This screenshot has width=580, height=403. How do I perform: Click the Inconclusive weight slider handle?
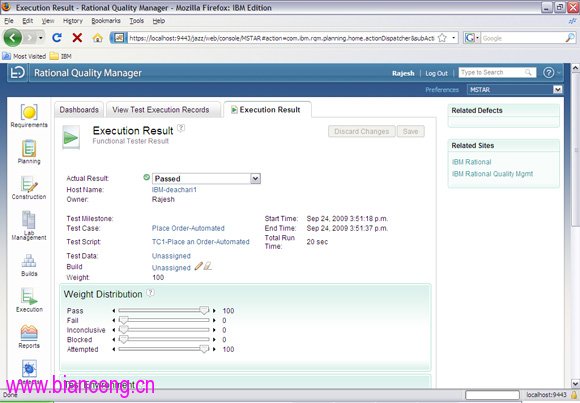click(124, 329)
